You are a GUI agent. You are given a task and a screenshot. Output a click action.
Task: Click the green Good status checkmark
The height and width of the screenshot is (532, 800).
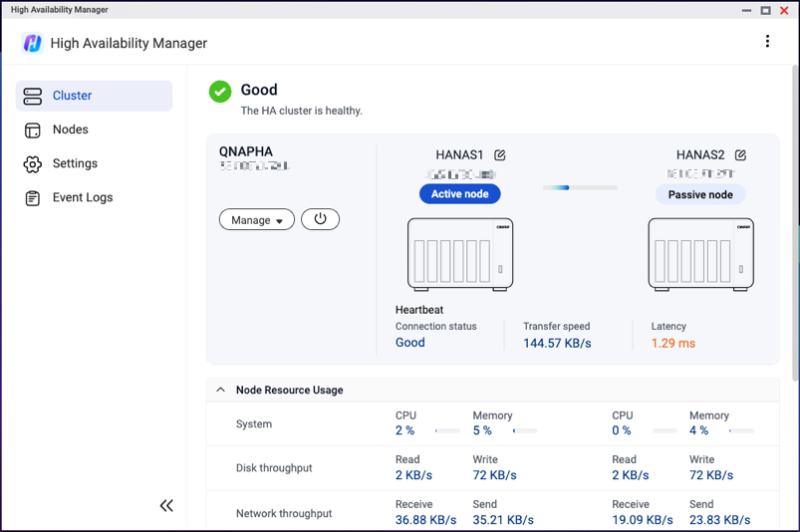[220, 91]
